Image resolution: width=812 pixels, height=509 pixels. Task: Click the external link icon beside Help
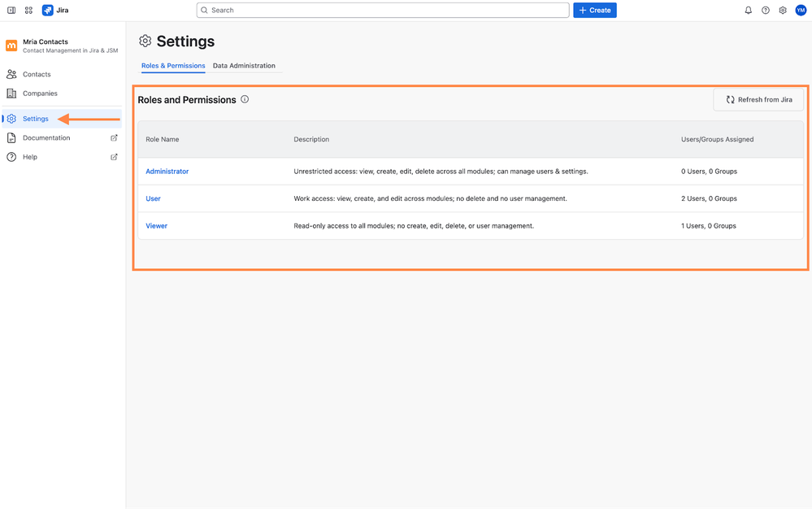(114, 157)
